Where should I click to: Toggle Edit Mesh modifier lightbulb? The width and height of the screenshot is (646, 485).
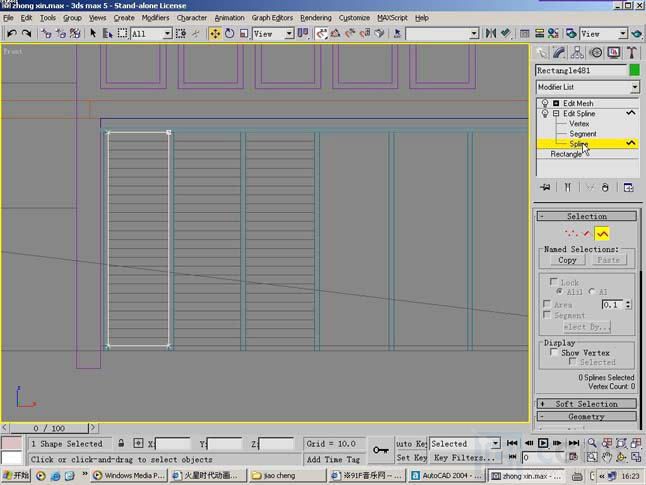pyautogui.click(x=545, y=103)
